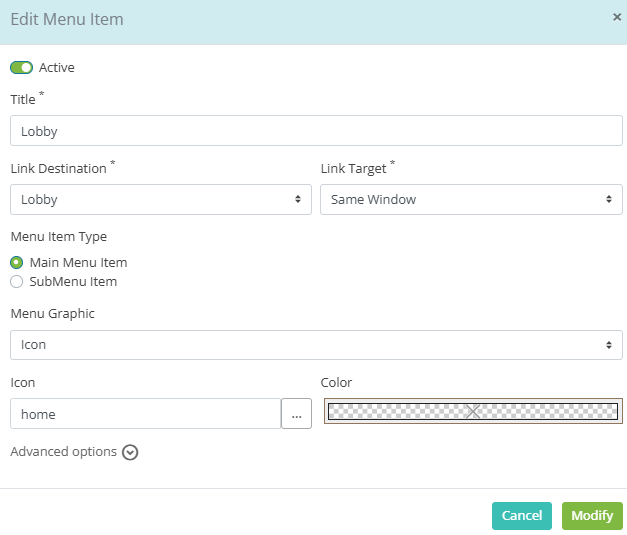Click the Active label text
This screenshot has height=535, width=627.
(56, 68)
